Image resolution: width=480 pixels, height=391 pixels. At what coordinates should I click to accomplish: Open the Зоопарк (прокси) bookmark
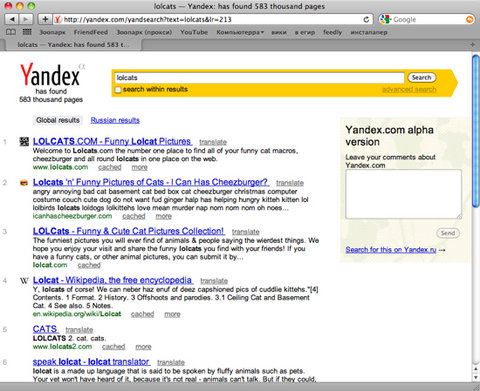pyautogui.click(x=144, y=32)
